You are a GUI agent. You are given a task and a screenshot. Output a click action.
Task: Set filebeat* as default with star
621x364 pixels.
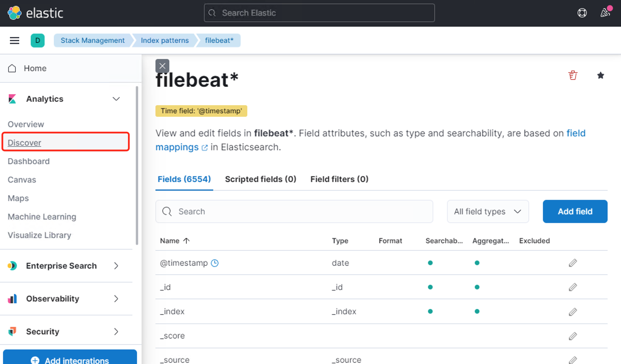(x=600, y=75)
